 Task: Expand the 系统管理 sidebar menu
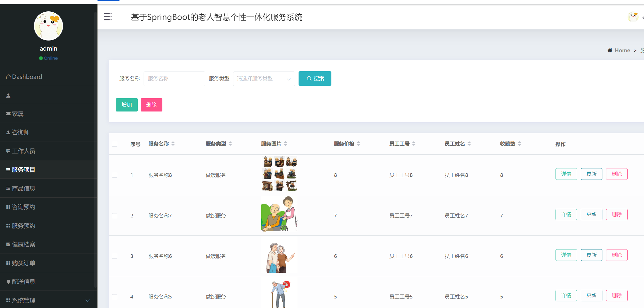23,300
